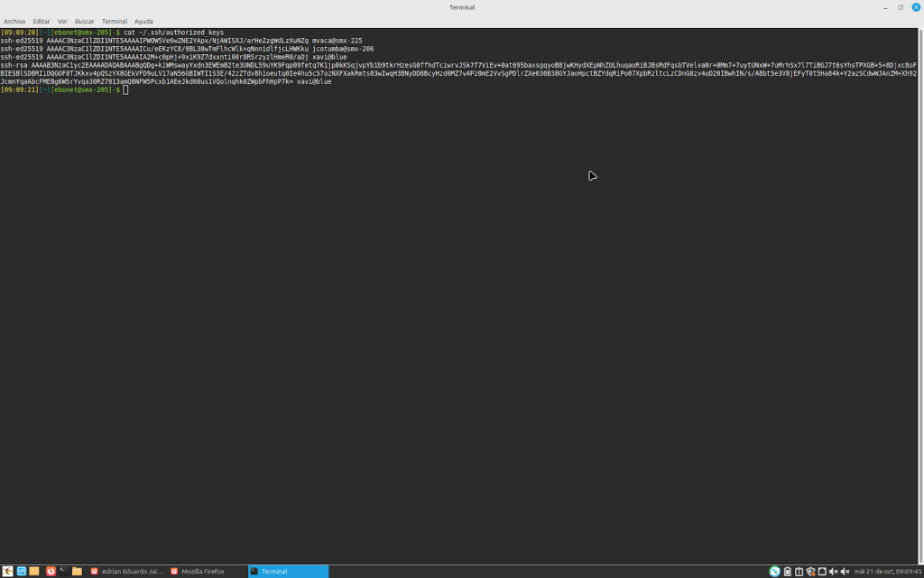Click the text 'jcotumba@smx-206'
Viewport: 924px width, 578px height.
point(343,49)
